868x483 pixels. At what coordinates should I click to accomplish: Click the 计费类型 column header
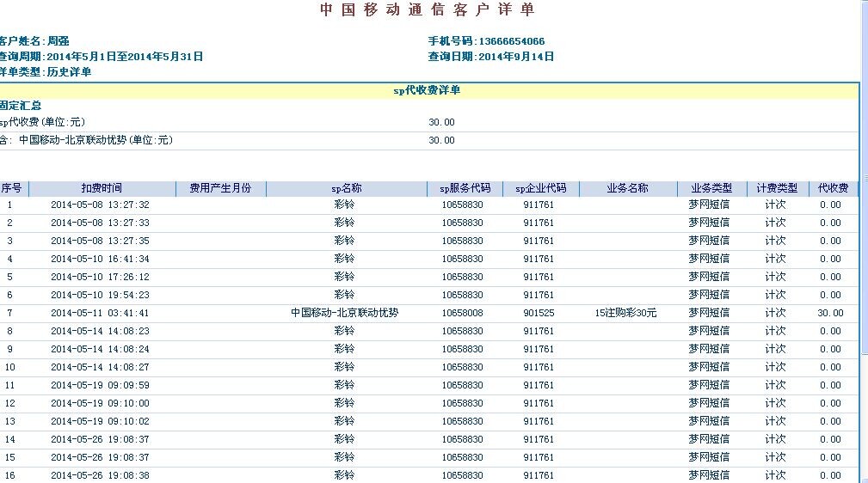coord(777,189)
